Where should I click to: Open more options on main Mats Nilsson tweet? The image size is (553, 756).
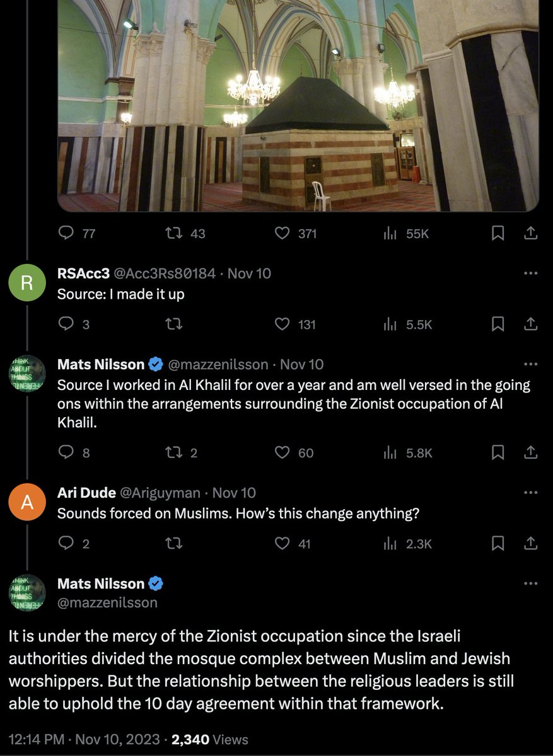coord(531,583)
